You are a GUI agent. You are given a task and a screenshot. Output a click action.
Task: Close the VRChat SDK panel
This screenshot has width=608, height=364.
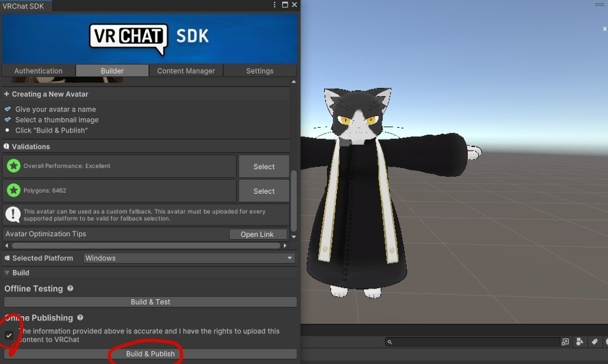coord(295,5)
